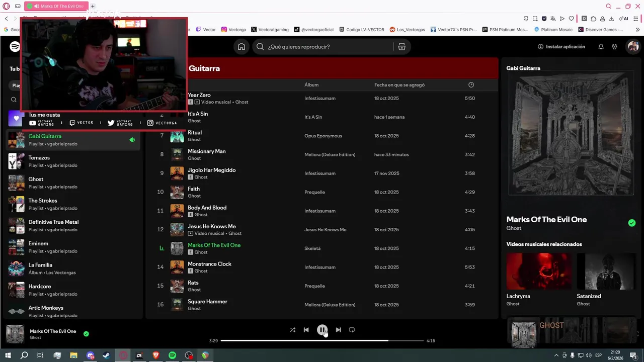Open the Discover Games bookmark

click(x=601, y=30)
